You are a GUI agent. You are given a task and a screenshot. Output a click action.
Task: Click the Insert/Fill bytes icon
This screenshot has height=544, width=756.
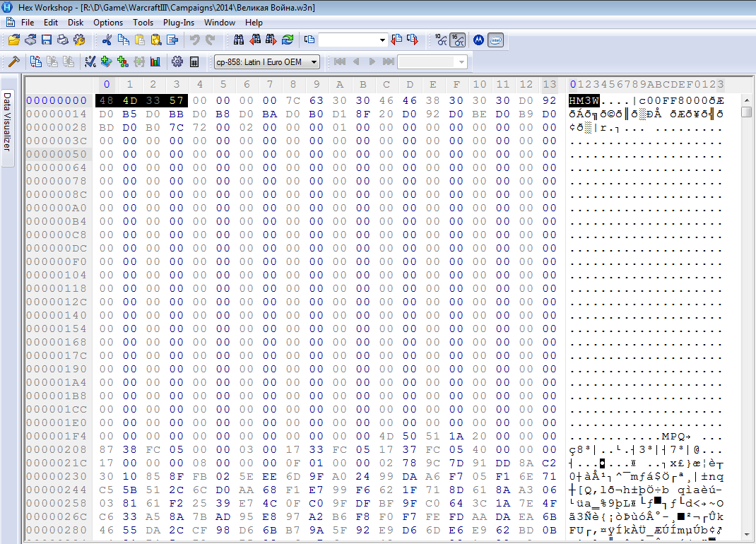172,40
